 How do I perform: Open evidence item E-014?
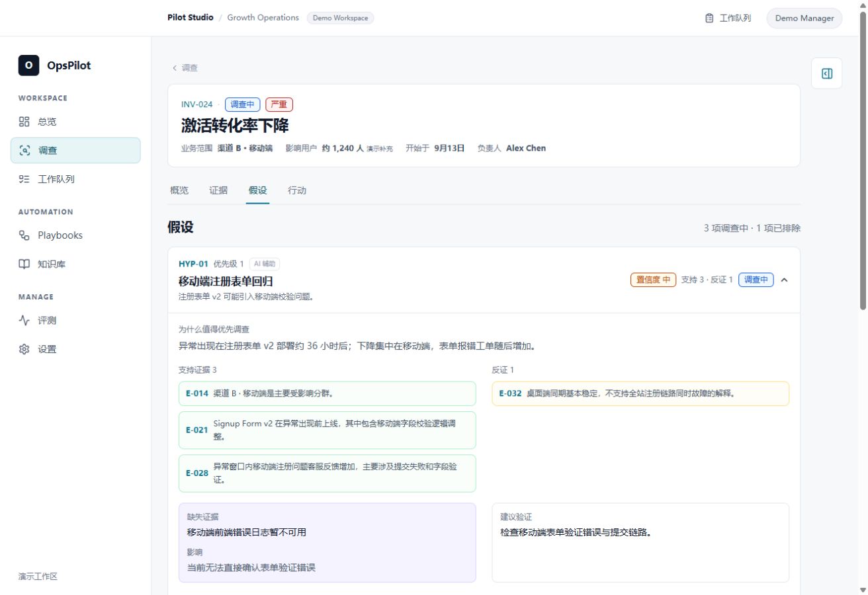tap(327, 393)
